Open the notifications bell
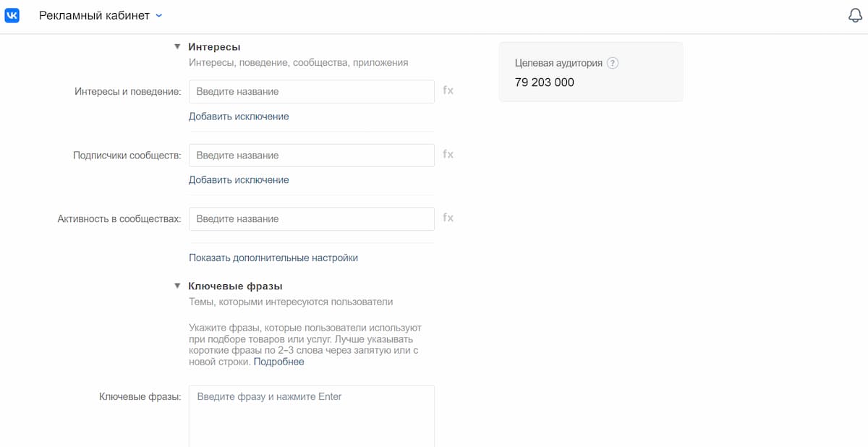 pos(856,16)
